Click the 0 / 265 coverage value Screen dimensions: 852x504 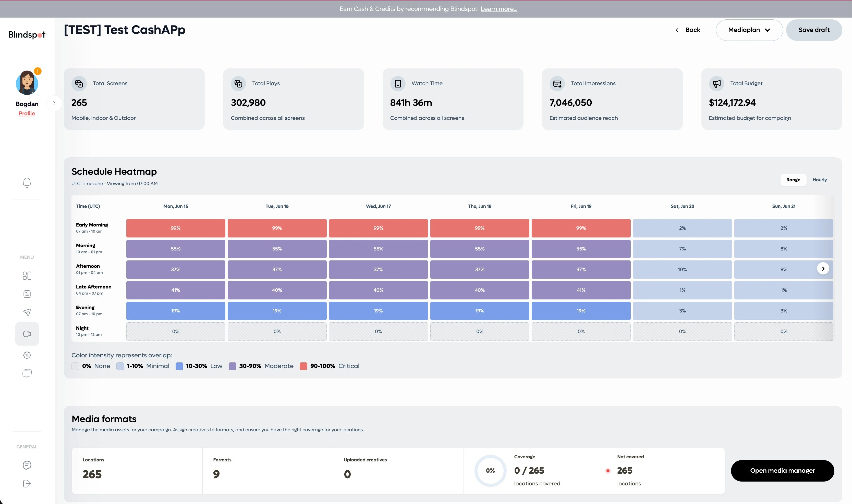point(529,471)
